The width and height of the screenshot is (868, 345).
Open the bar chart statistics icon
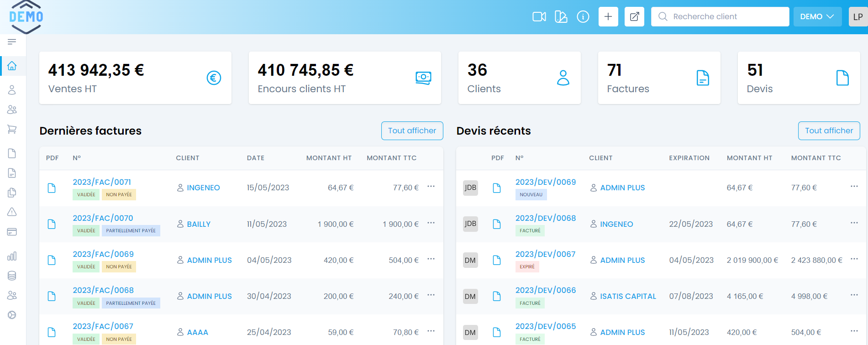pyautogui.click(x=12, y=256)
